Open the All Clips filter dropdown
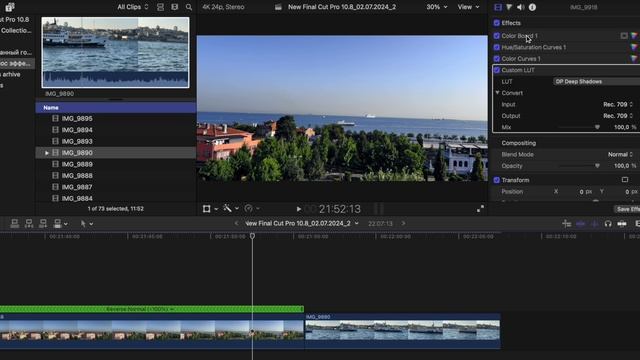 133,7
